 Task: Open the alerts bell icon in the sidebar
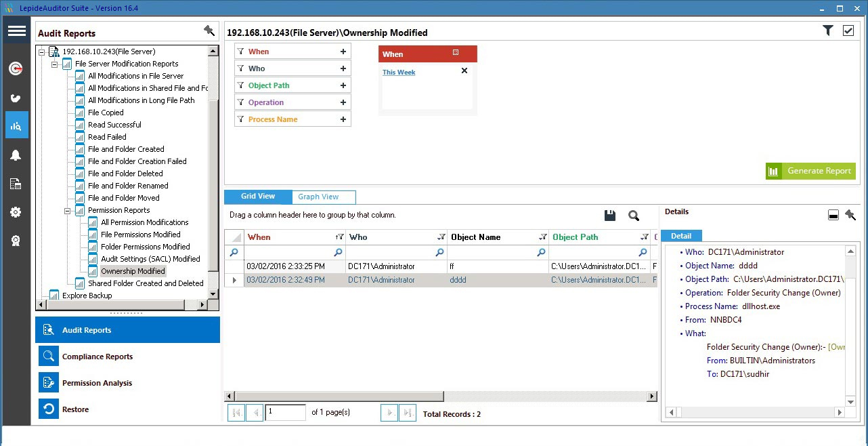coord(16,155)
